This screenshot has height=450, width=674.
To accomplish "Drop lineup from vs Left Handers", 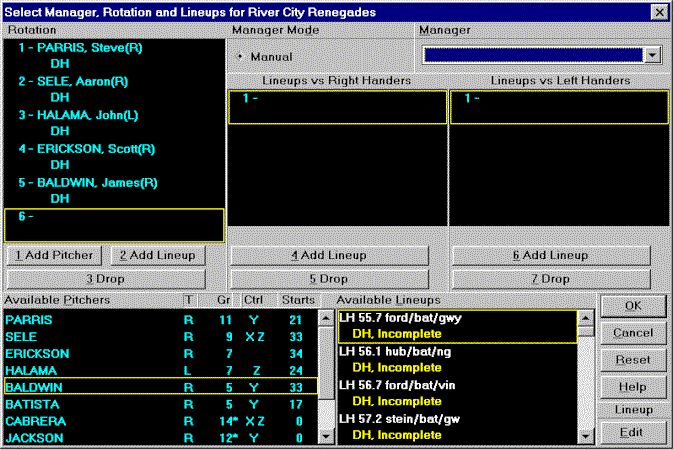I will 550,278.
